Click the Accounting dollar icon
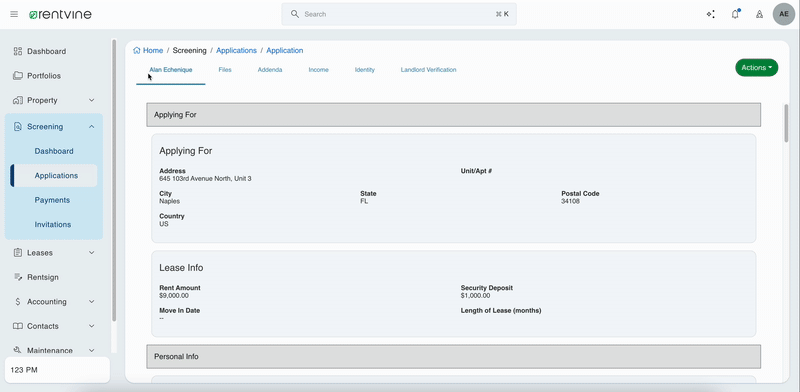This screenshot has height=392, width=800. click(18, 302)
